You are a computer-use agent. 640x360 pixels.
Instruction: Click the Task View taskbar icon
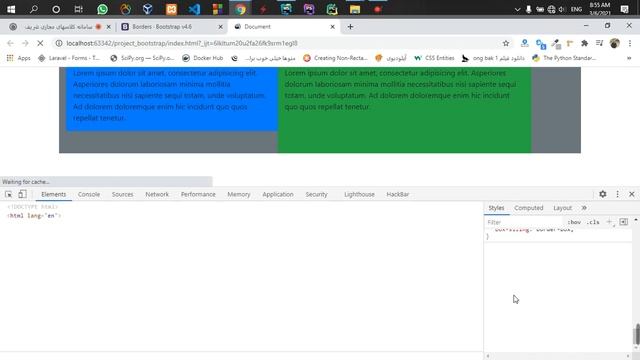pos(78,9)
